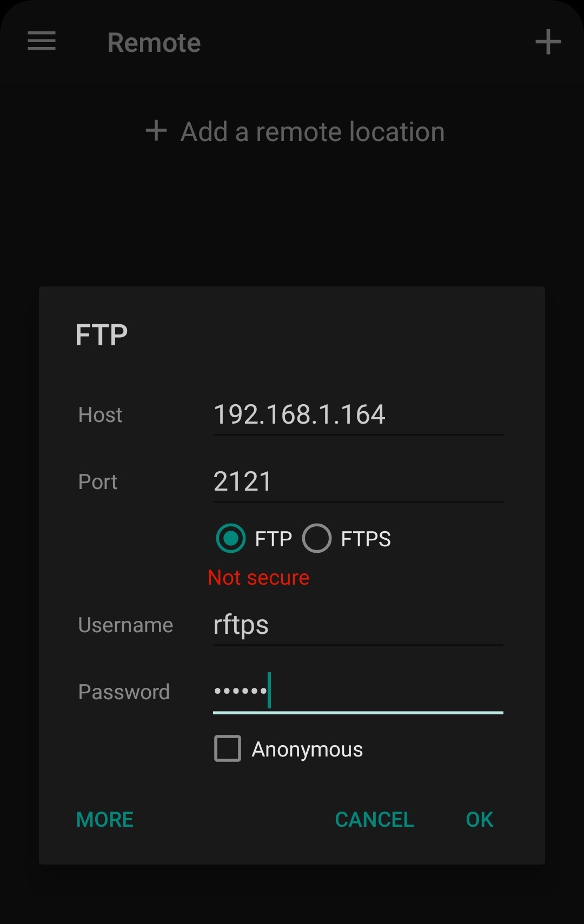Image resolution: width=584 pixels, height=924 pixels.
Task: Open MORE options in the dialog
Action: coord(104,819)
